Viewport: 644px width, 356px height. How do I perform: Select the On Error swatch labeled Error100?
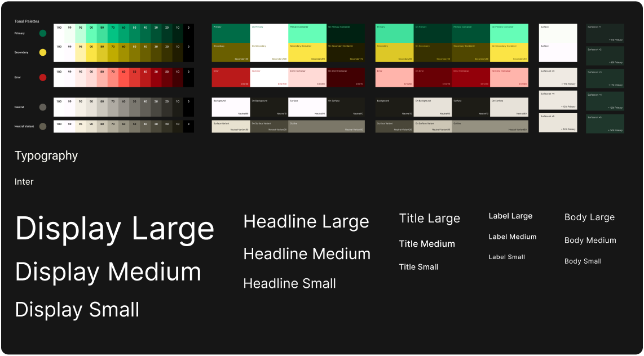pyautogui.click(x=269, y=77)
